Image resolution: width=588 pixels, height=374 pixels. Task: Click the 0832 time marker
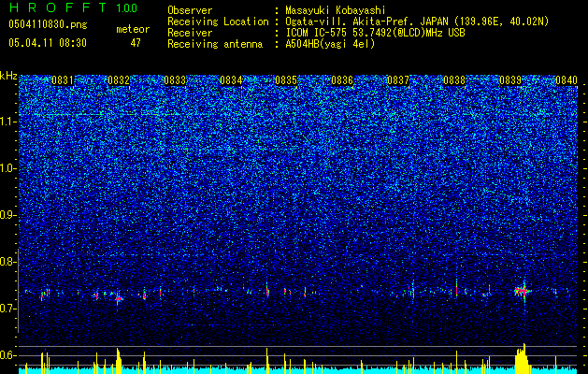[119, 80]
